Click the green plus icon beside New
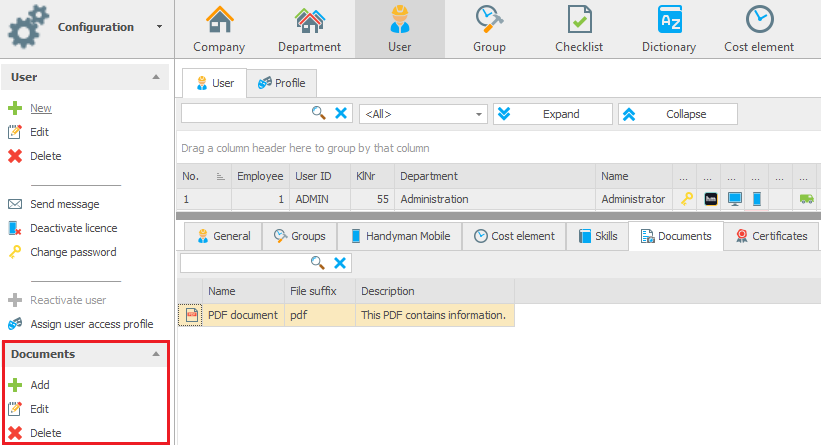Image resolution: width=821 pixels, height=445 pixels. 15,108
